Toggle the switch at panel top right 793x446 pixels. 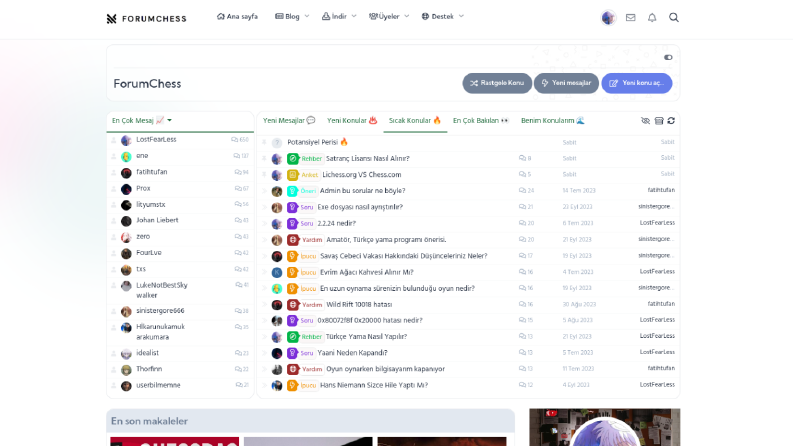(x=668, y=57)
